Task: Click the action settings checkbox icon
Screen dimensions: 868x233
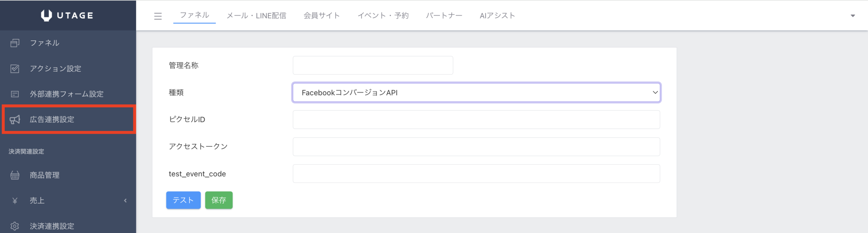Action: (15, 69)
